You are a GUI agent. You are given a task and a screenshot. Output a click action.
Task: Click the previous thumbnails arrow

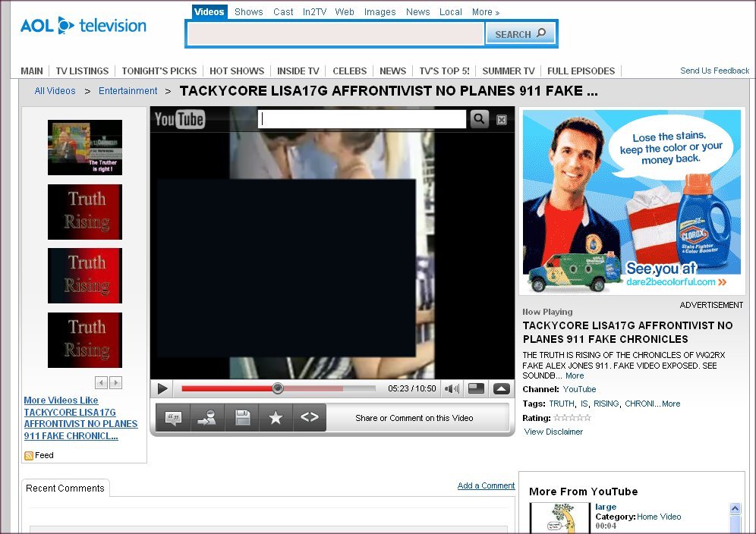[x=101, y=382]
